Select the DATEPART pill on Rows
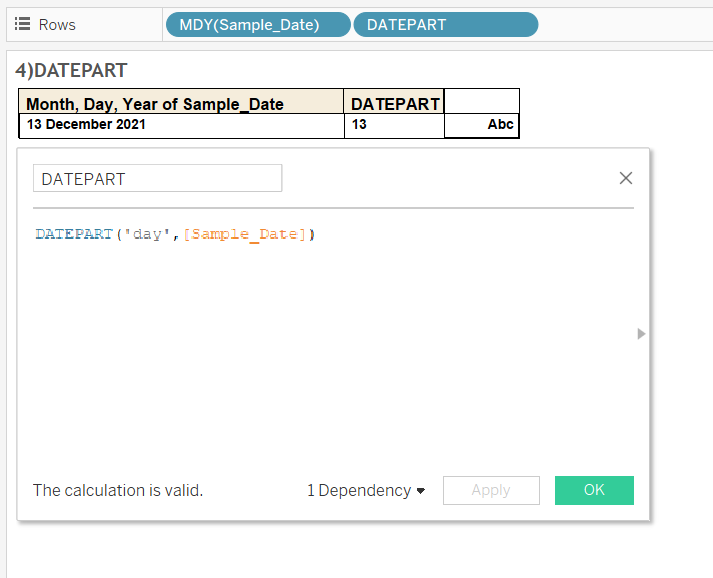The width and height of the screenshot is (713, 578). coord(446,25)
